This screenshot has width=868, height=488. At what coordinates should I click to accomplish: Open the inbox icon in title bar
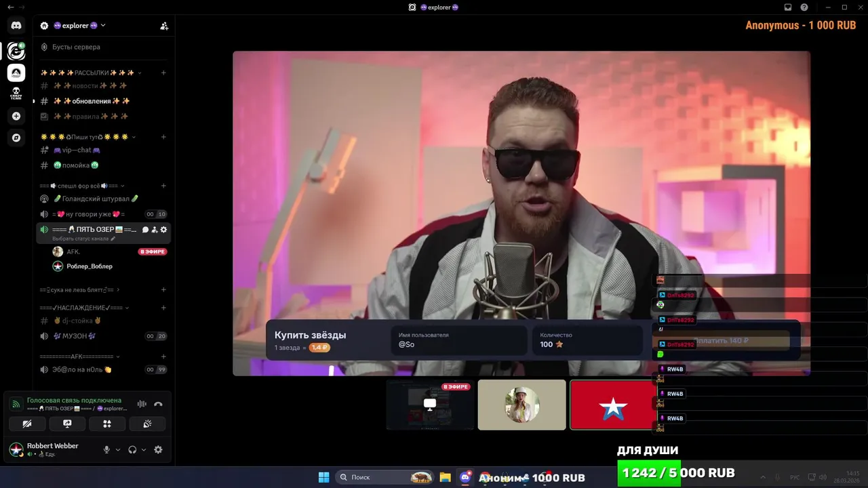pos(788,7)
